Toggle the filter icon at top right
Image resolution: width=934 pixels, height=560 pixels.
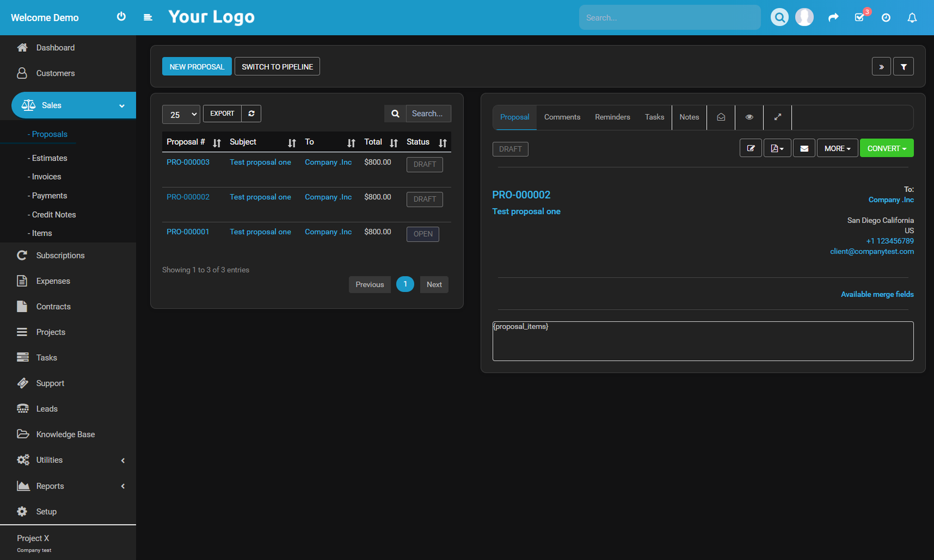(903, 66)
